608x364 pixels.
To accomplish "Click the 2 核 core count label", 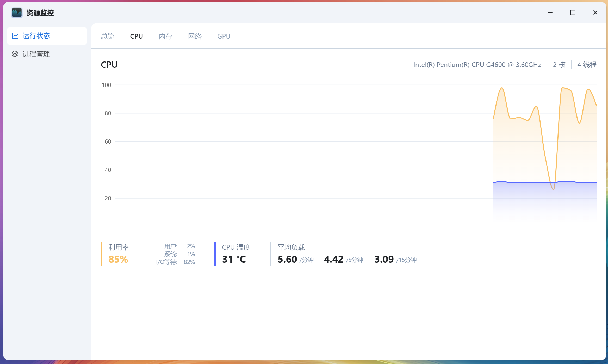I will coord(559,65).
